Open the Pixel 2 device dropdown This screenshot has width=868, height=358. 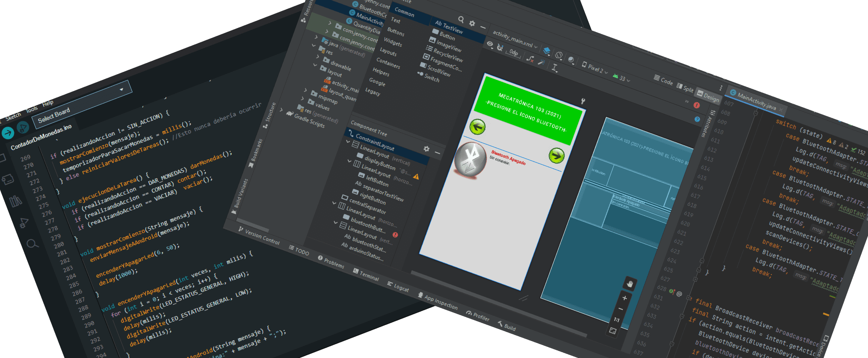(x=595, y=68)
